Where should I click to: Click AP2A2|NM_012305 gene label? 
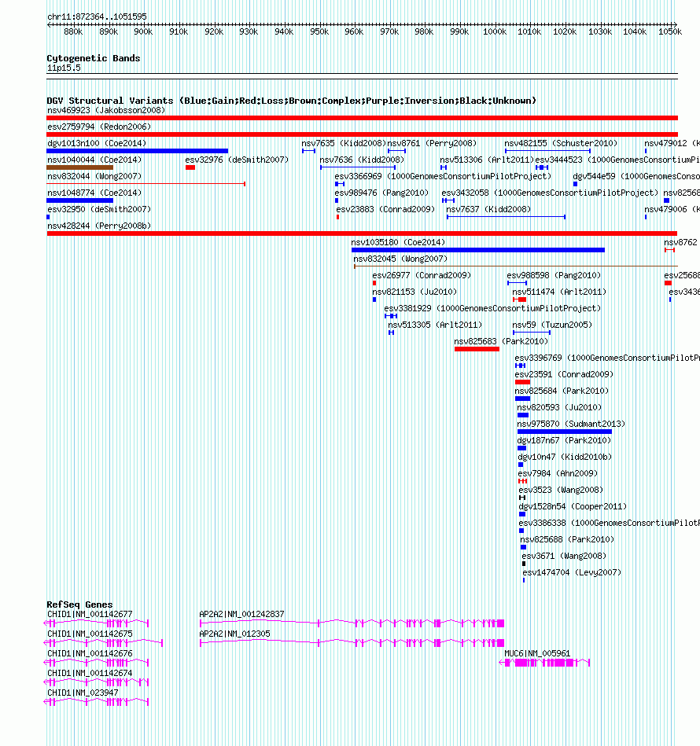click(x=234, y=634)
